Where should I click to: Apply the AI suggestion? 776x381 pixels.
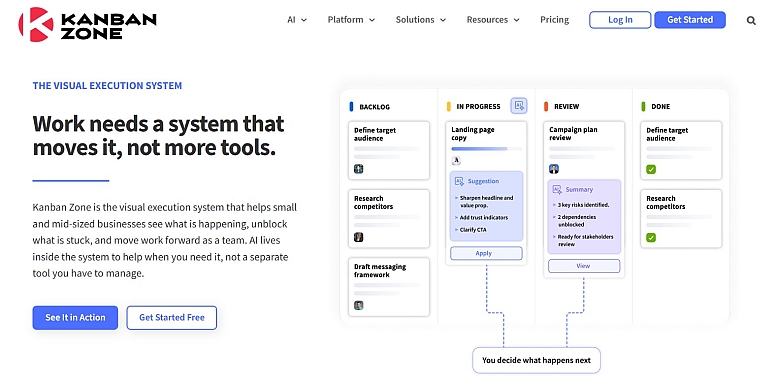coord(486,253)
